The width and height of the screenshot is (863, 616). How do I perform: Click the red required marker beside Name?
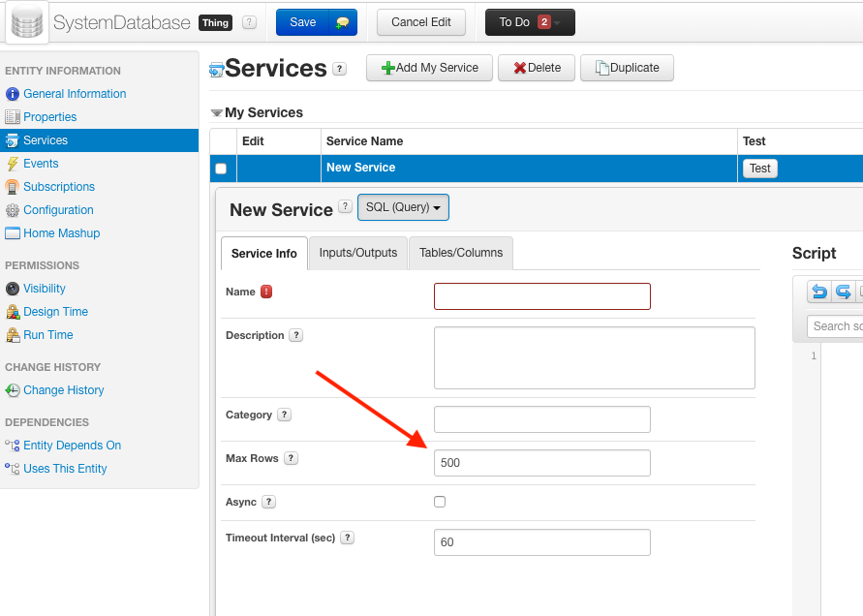(266, 292)
